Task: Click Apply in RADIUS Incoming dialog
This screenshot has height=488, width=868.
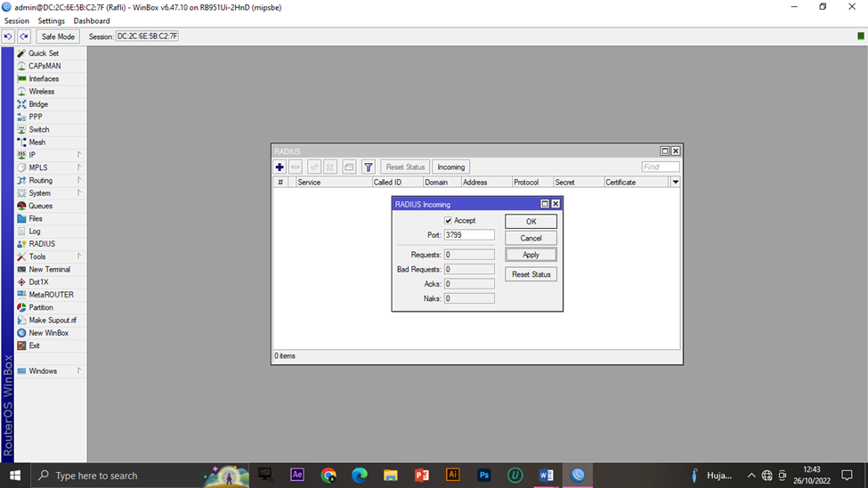Action: tap(531, 255)
